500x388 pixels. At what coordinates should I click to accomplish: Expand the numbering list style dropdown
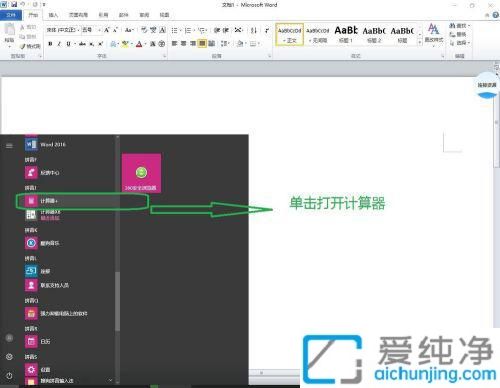tap(194, 30)
